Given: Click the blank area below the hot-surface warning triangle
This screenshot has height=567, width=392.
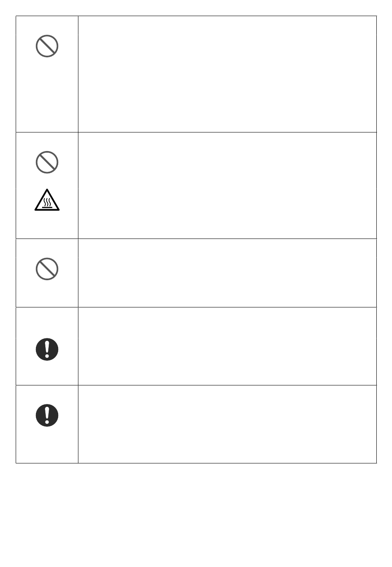Looking at the screenshot, I should [x=47, y=225].
